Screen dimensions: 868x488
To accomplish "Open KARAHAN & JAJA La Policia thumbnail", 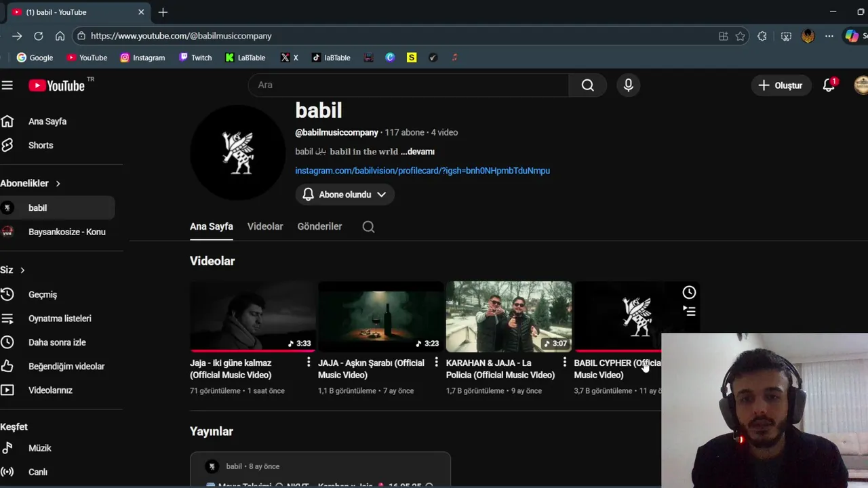I will [x=509, y=317].
